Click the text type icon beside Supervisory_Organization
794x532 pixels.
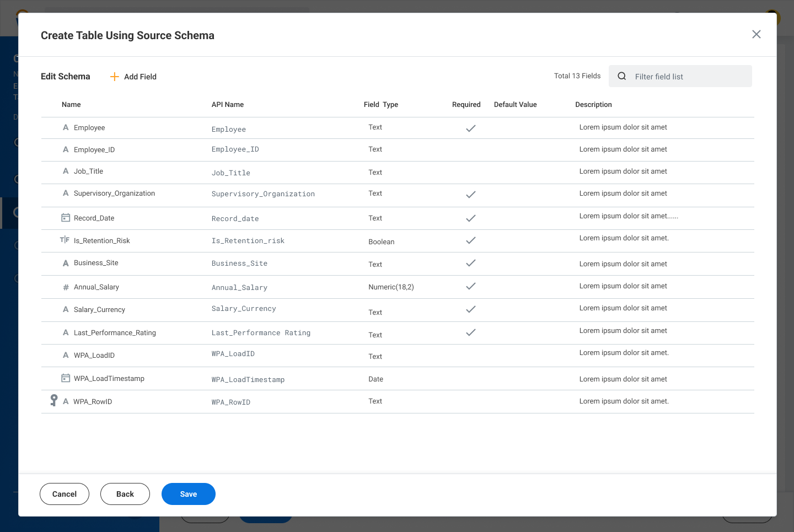point(66,193)
